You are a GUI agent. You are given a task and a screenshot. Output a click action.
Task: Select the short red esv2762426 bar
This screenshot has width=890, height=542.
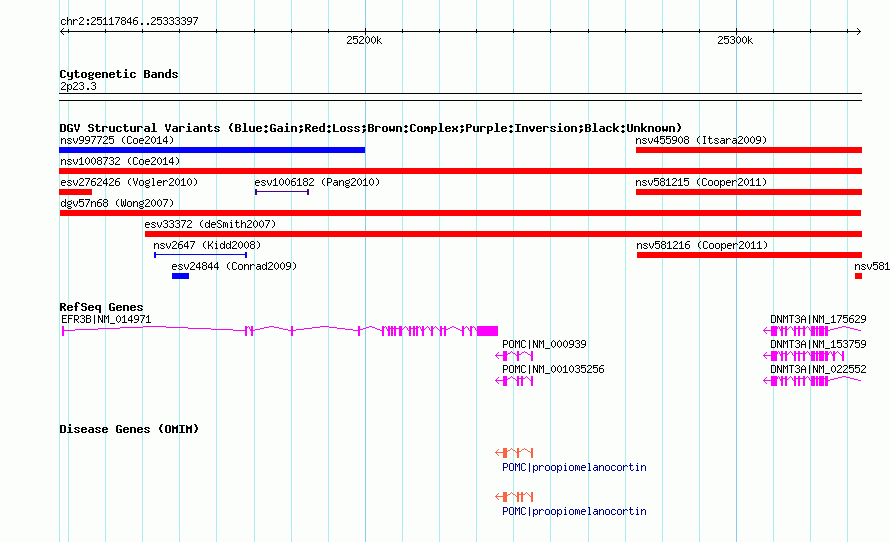[75, 192]
